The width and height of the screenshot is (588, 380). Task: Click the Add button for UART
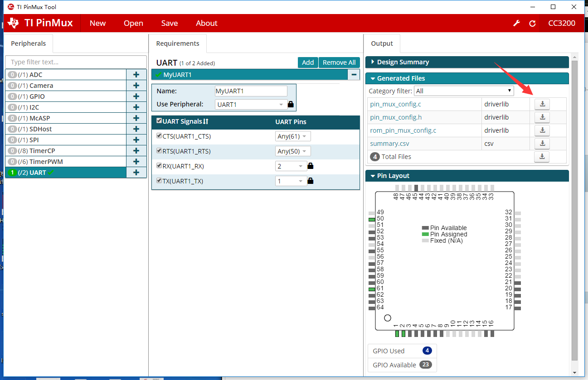point(308,63)
